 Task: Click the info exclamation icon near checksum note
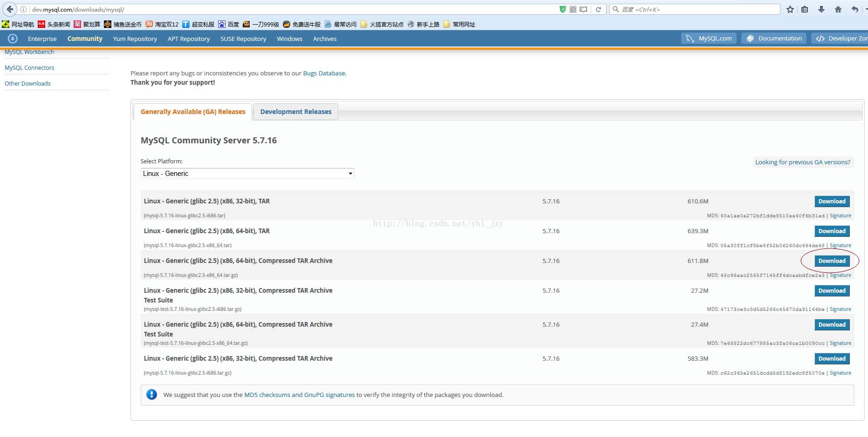pos(151,395)
